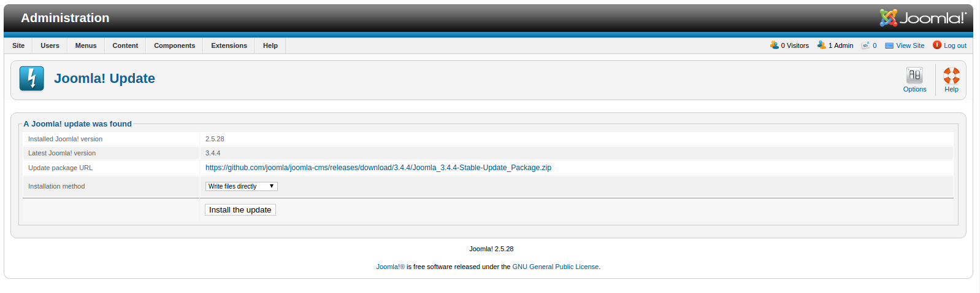This screenshot has height=293, width=980.
Task: Click the Joomla!® footer link
Action: 390,267
